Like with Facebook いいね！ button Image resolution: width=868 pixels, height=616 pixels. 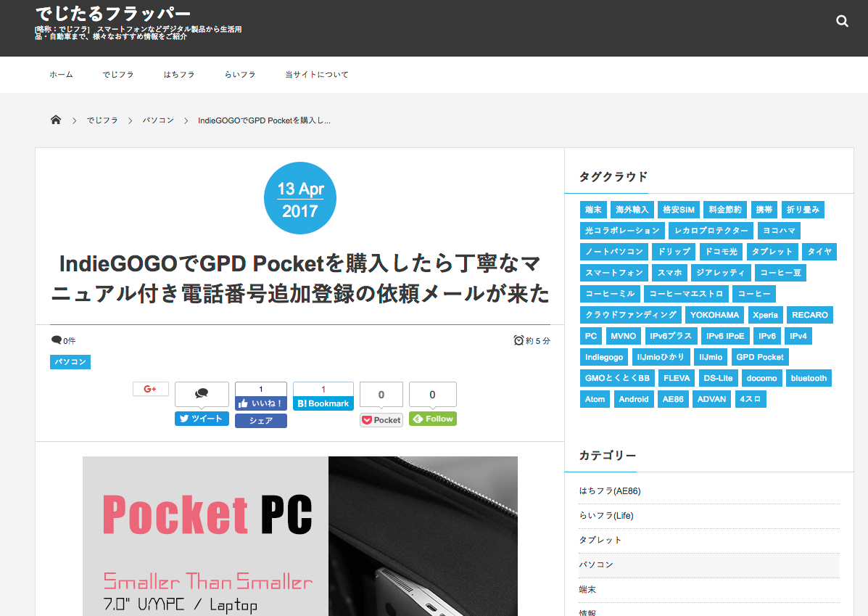pos(261,403)
